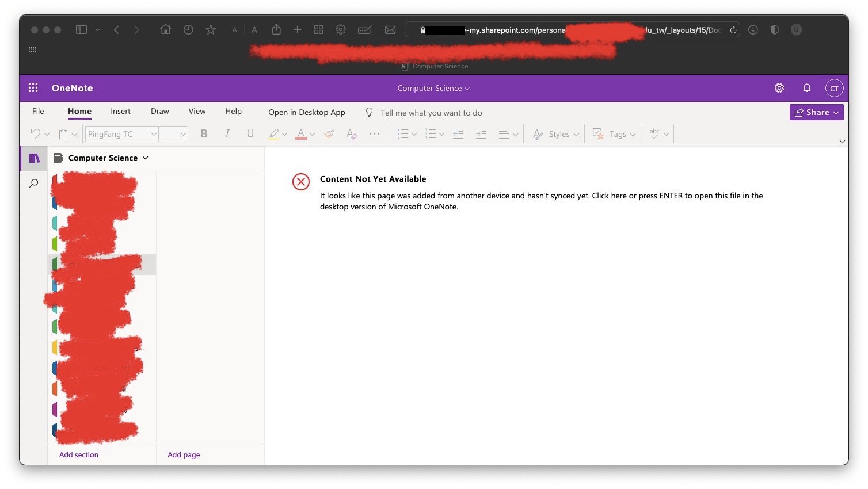Click the Share button

pyautogui.click(x=816, y=112)
